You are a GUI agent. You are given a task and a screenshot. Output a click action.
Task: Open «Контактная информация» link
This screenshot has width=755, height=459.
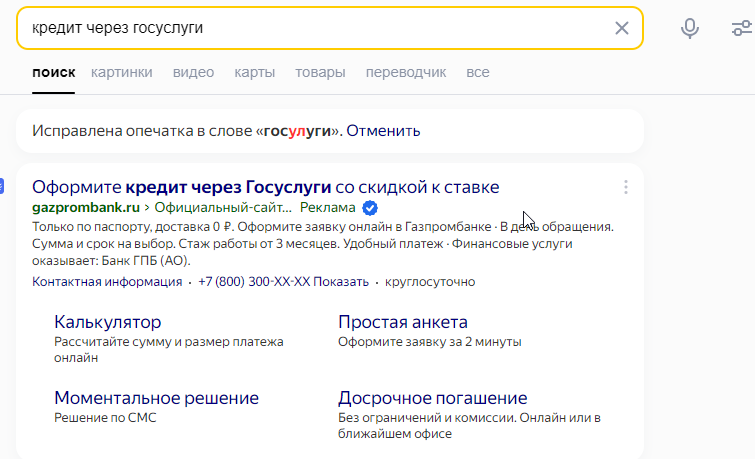(107, 282)
